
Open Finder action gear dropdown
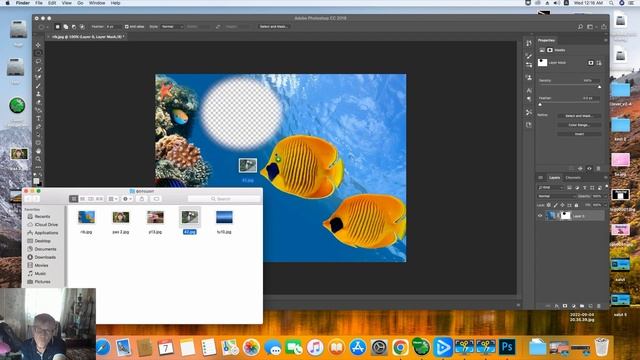pyautogui.click(x=127, y=199)
